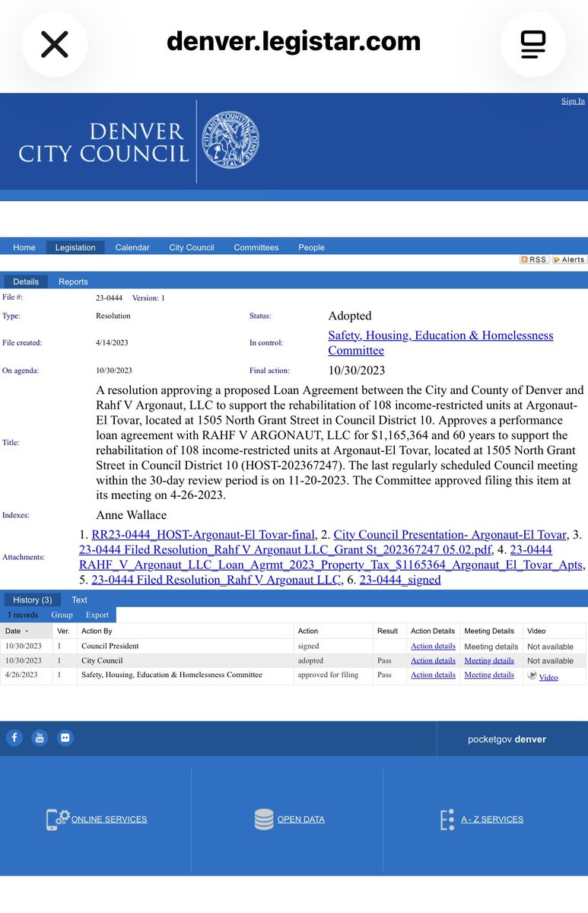Viewport: 588px width, 913px height.
Task: Open the Flickr social icon
Action: [x=65, y=738]
